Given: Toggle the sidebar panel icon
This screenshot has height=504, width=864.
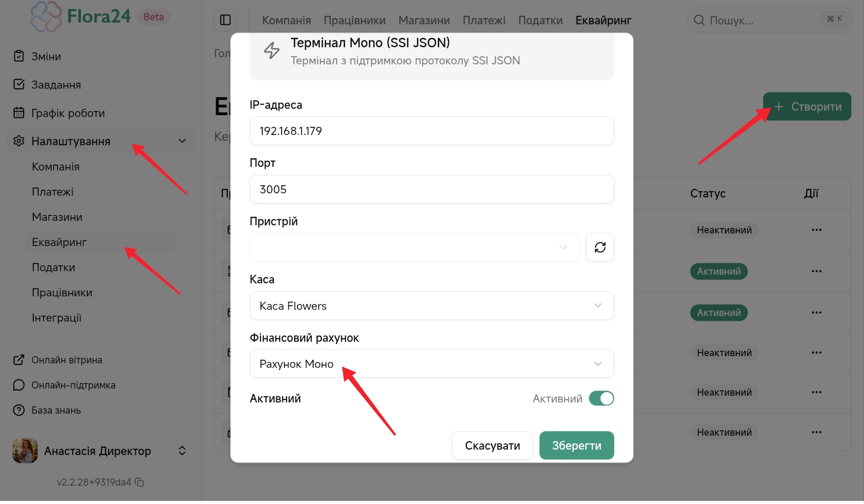Looking at the screenshot, I should coord(225,20).
